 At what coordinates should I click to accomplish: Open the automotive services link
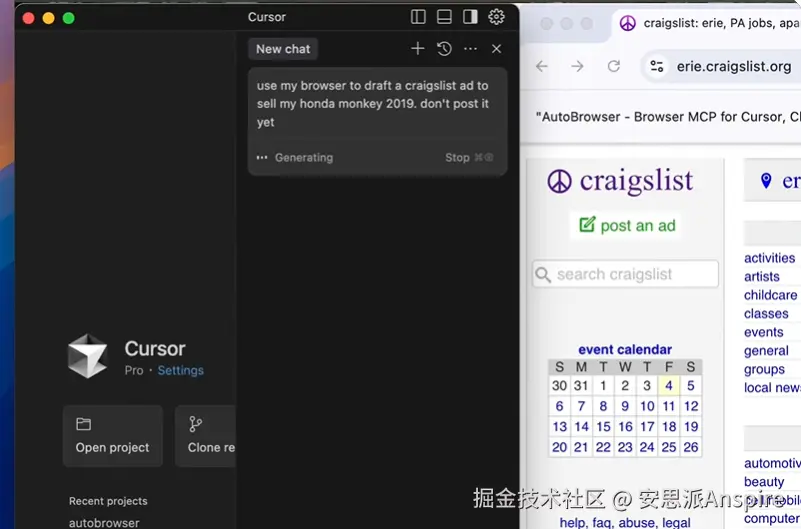point(772,463)
